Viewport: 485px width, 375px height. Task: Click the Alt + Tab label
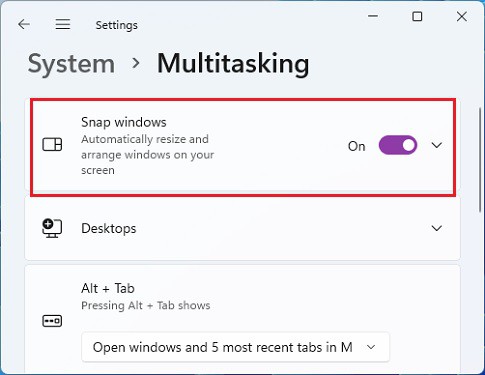108,288
